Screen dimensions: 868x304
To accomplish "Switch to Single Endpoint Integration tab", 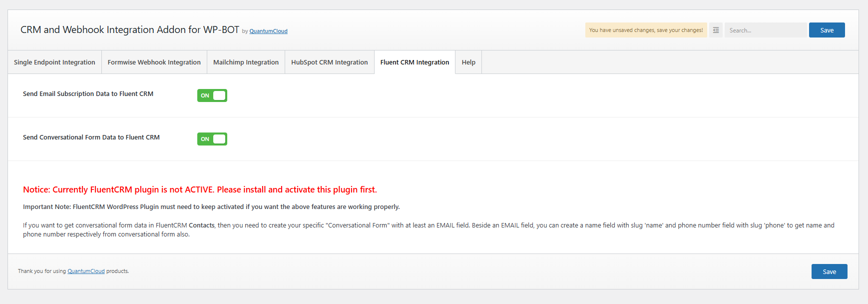I will pos(54,62).
